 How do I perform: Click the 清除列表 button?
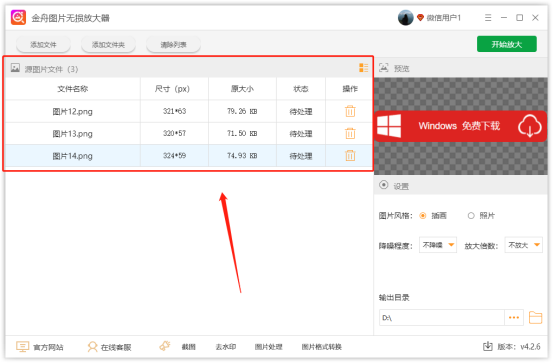tap(173, 44)
